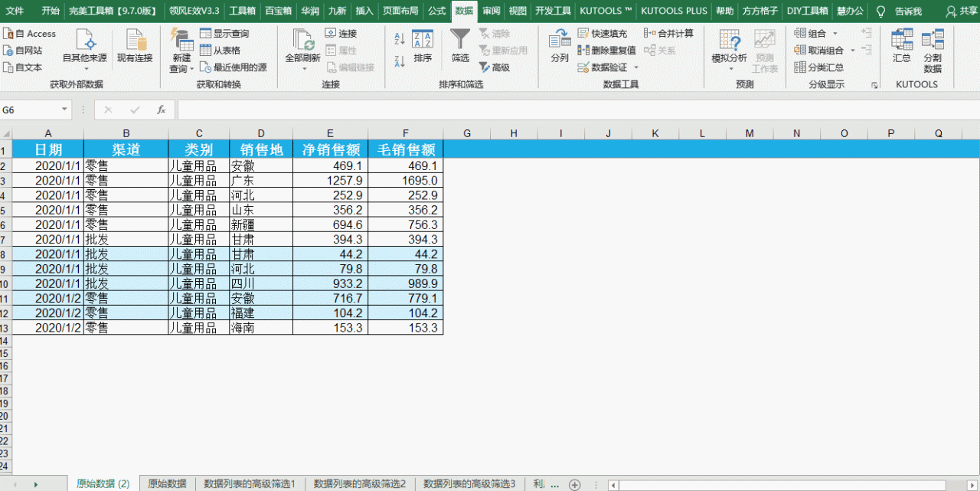Switch to 原始数据 sheet tab
980x491 pixels.
pos(167,484)
